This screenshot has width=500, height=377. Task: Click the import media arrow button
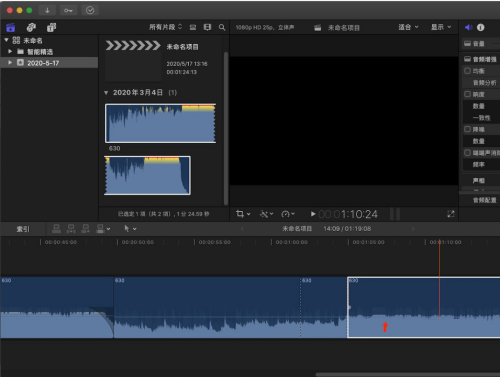[47, 10]
